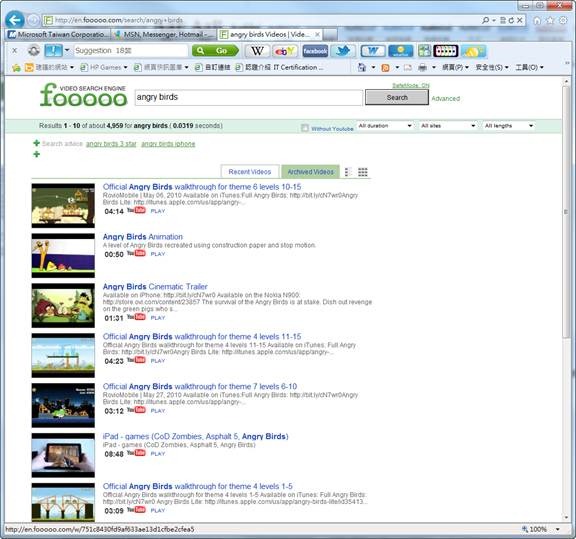The image size is (576, 539).
Task: Switch to Recent Videos tab
Action: (x=250, y=172)
